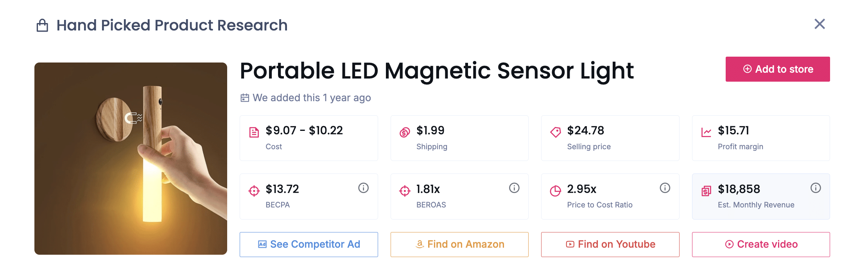Click the Est. Monthly Revenue money icon
Viewport: 868px width, 268px height.
click(707, 191)
